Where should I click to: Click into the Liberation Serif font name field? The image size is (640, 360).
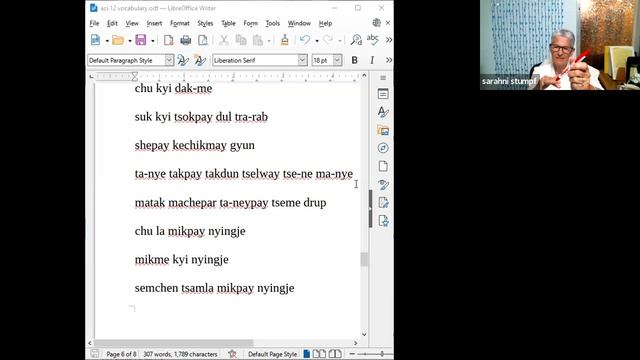pos(255,60)
